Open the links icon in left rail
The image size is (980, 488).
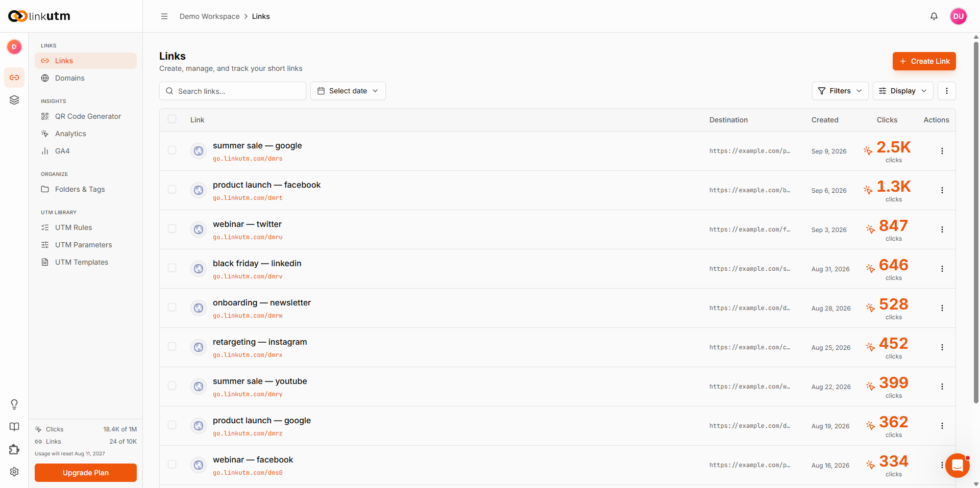[x=14, y=78]
